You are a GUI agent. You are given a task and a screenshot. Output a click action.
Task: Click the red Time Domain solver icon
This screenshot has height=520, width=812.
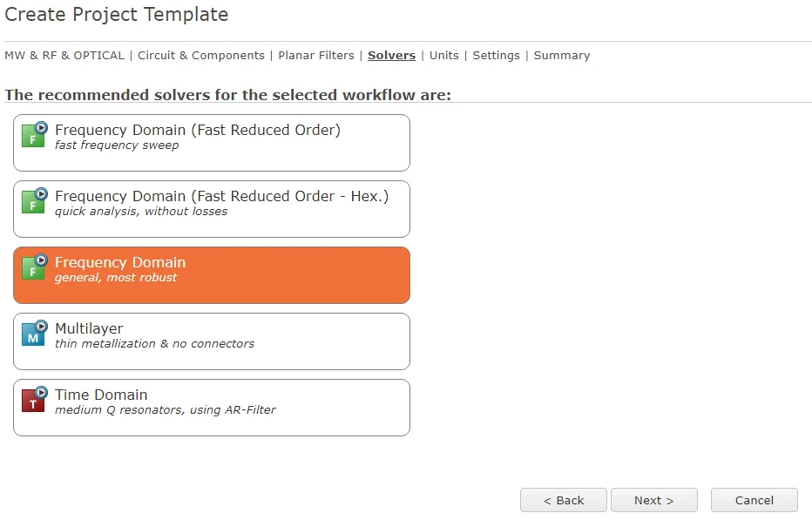point(35,400)
